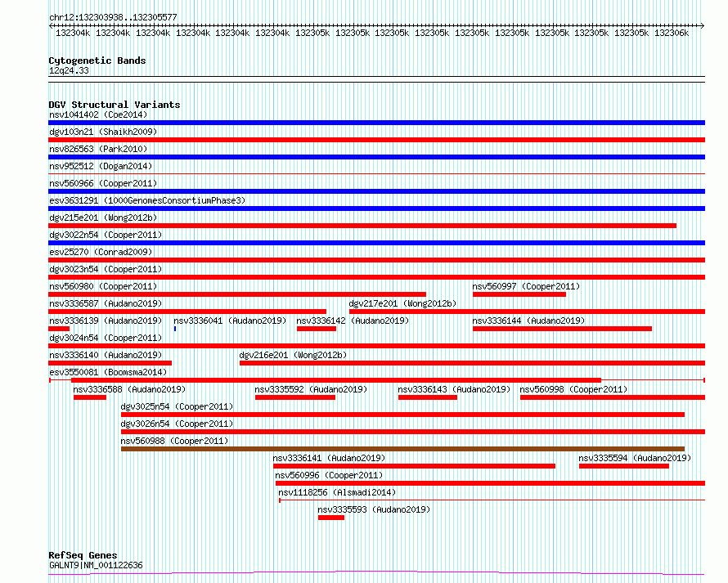Image resolution: width=728 pixels, height=583 pixels.
Task: Click the nsv952512 (Dogan2014) label
Action: 101,166
